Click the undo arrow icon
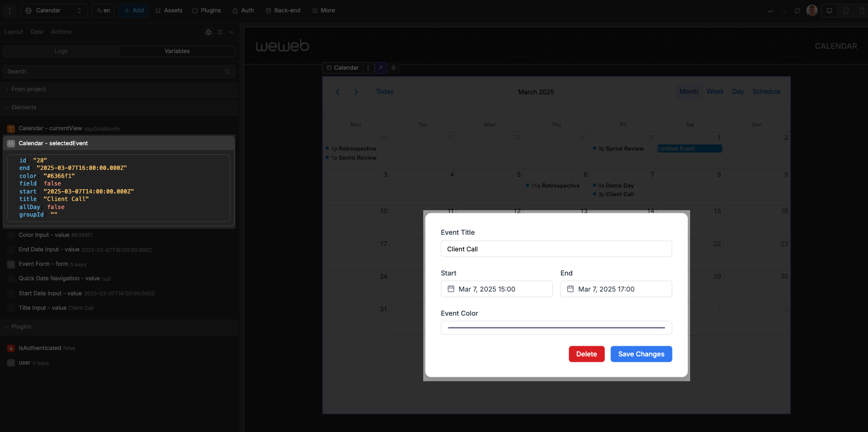 click(x=770, y=11)
